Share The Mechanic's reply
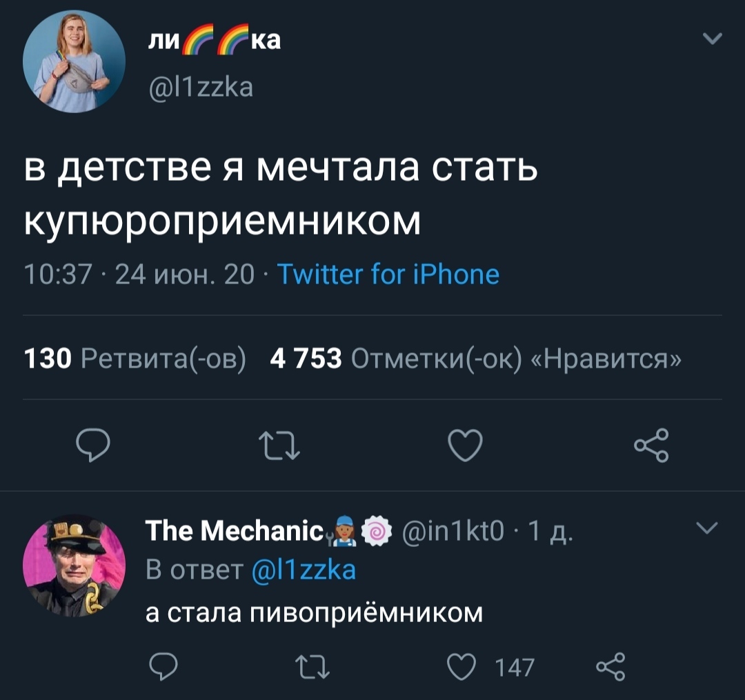Viewport: 745px width, 700px height. [609, 666]
